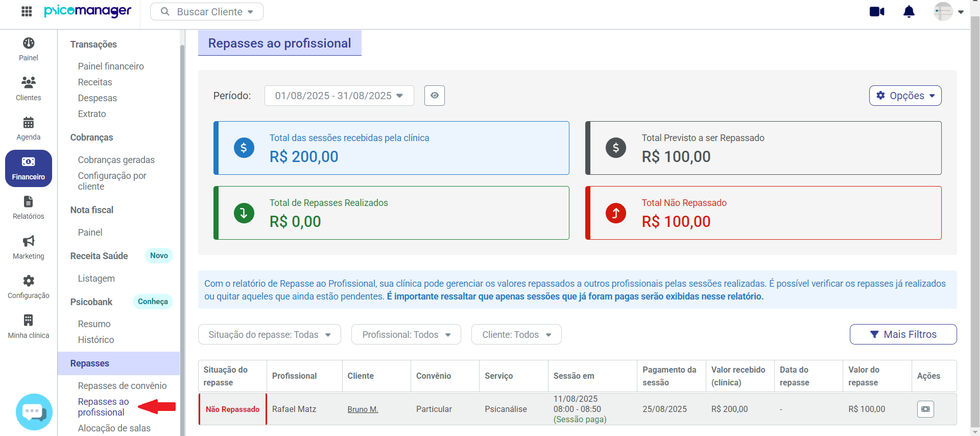
Task: Click the R$ 100,00 repasse value cell
Action: pos(877,409)
